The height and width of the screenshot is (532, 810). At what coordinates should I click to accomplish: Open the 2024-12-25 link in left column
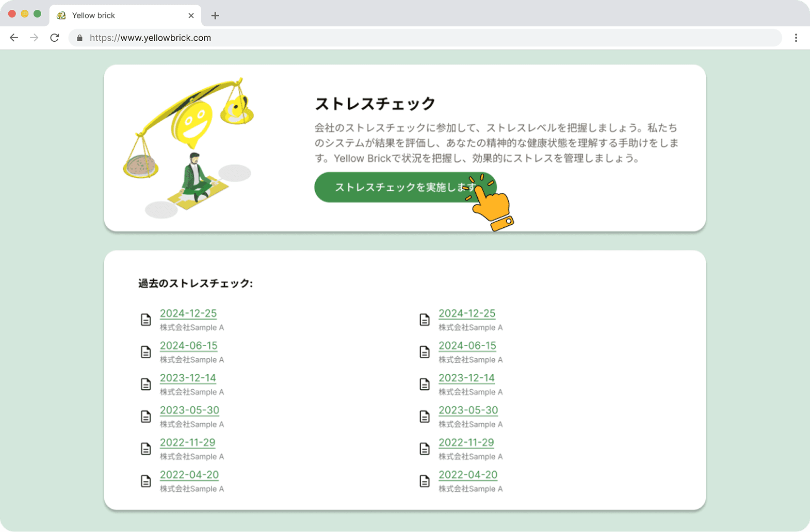[x=188, y=313]
